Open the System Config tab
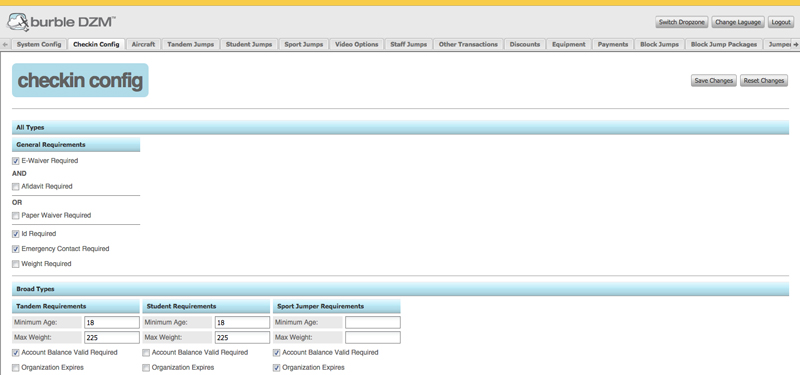Image resolution: width=800 pixels, height=375 pixels. tap(39, 44)
